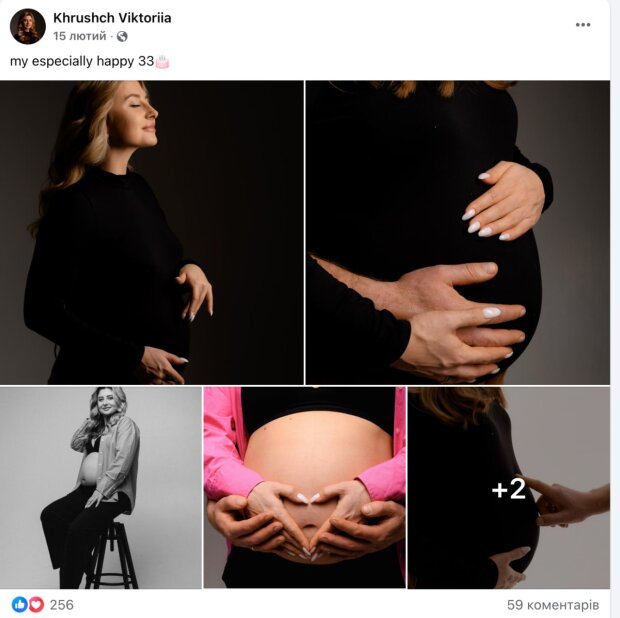The height and width of the screenshot is (618, 620).
Task: Open the top-left profile-view photo
Action: (152, 232)
